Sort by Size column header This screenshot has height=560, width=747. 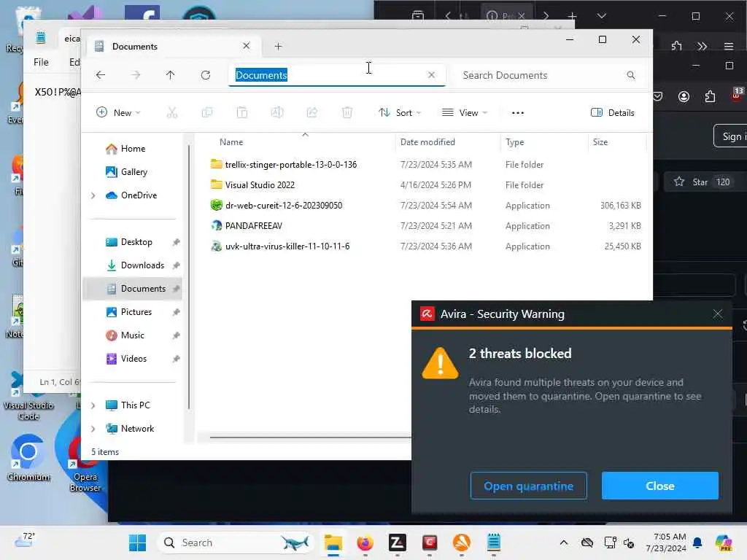tap(600, 142)
